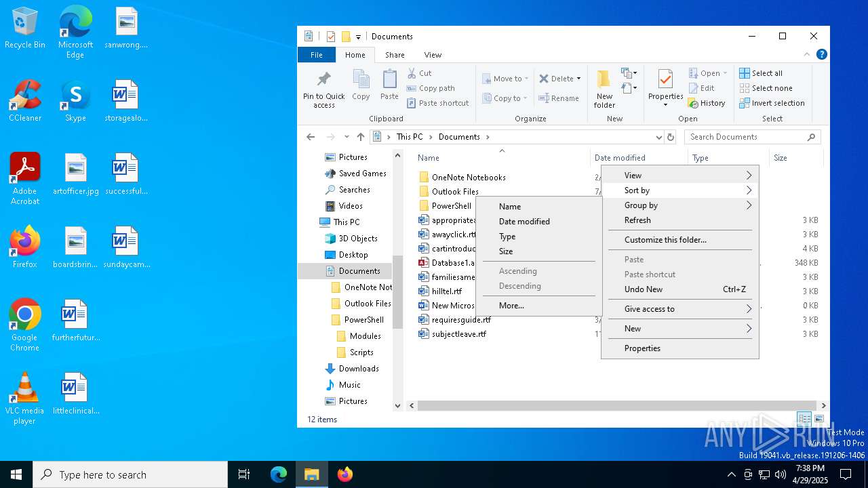The image size is (868, 488).
Task: Click the Search Documents field
Action: tap(752, 137)
